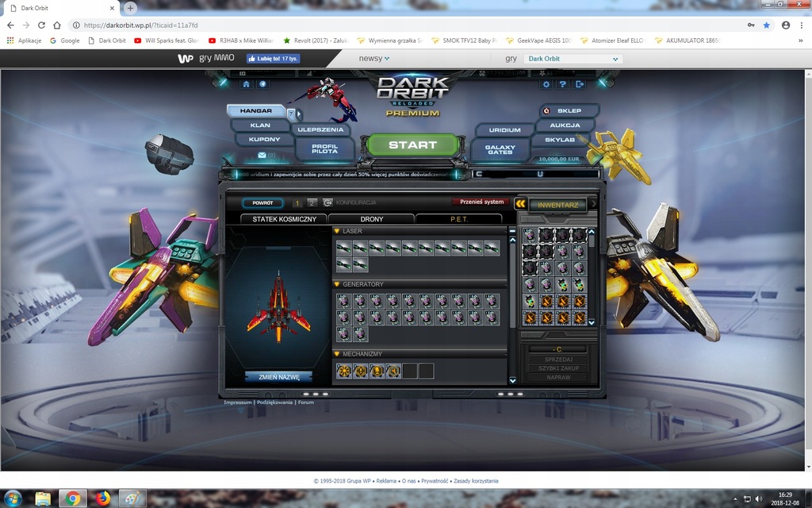Viewport: 812px width, 508px height.
Task: Open the HANGAR menu
Action: point(256,111)
